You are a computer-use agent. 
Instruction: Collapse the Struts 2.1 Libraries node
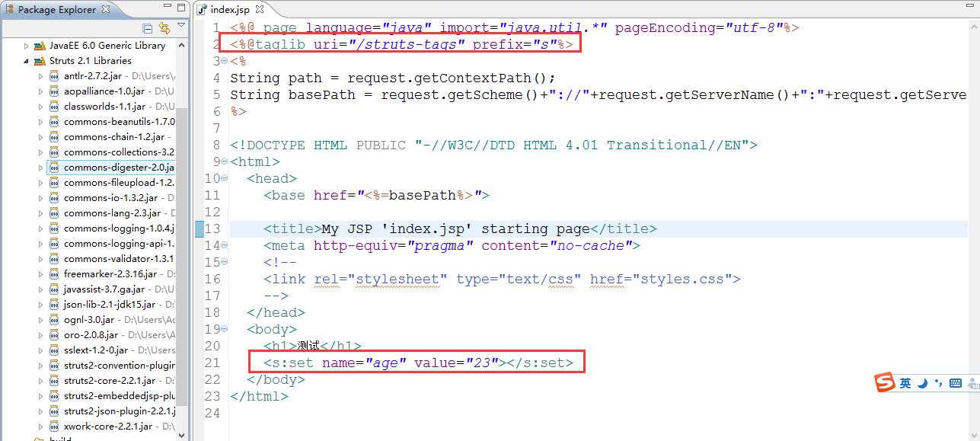[x=27, y=61]
